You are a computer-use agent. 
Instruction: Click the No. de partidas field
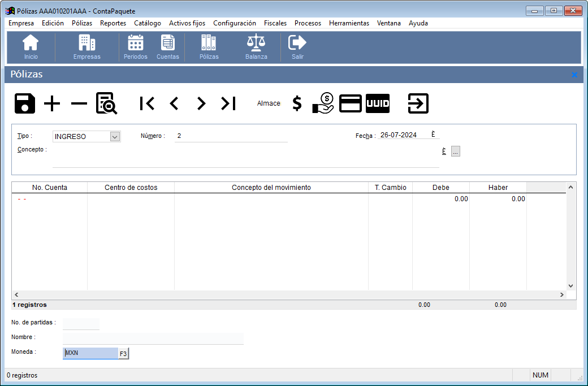click(81, 323)
